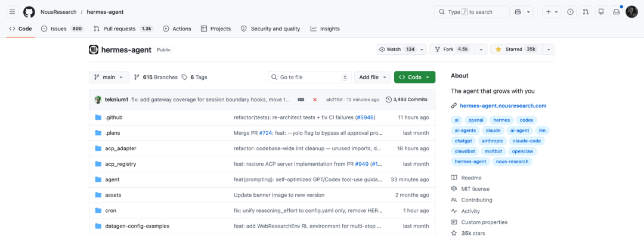Image resolution: width=644 pixels, height=236 pixels.
Task: View the 615 Branches link
Action: coord(156,77)
